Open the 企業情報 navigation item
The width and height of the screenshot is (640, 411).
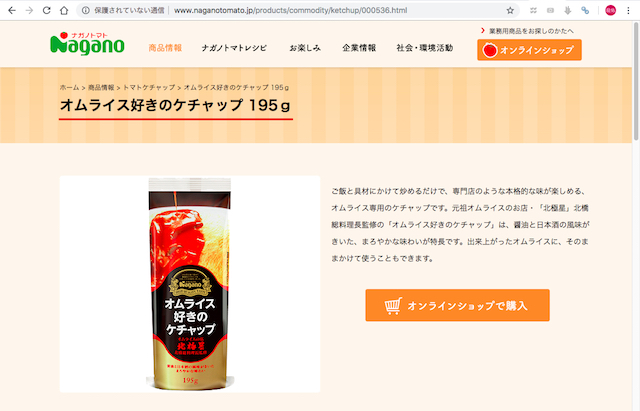point(359,48)
